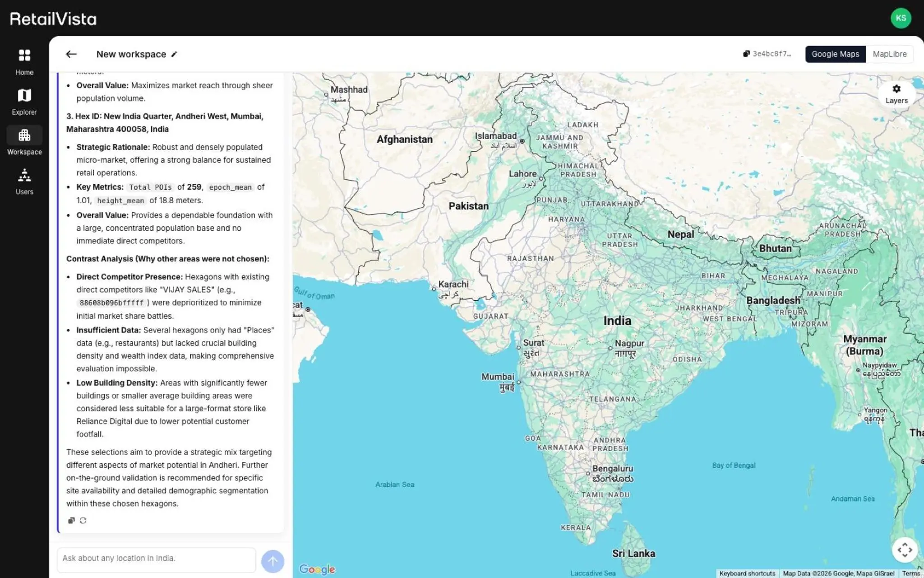Click the Nepal country label

tap(681, 234)
